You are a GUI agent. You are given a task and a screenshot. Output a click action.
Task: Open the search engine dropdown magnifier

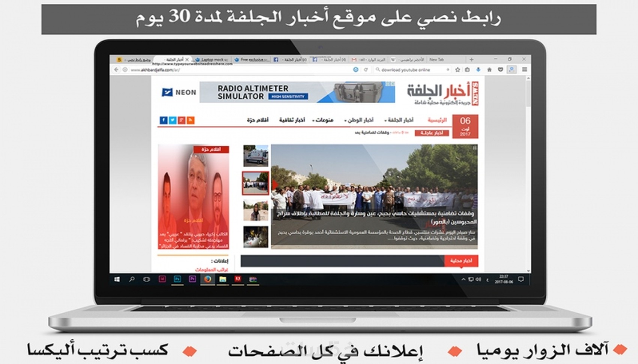tap(378, 70)
